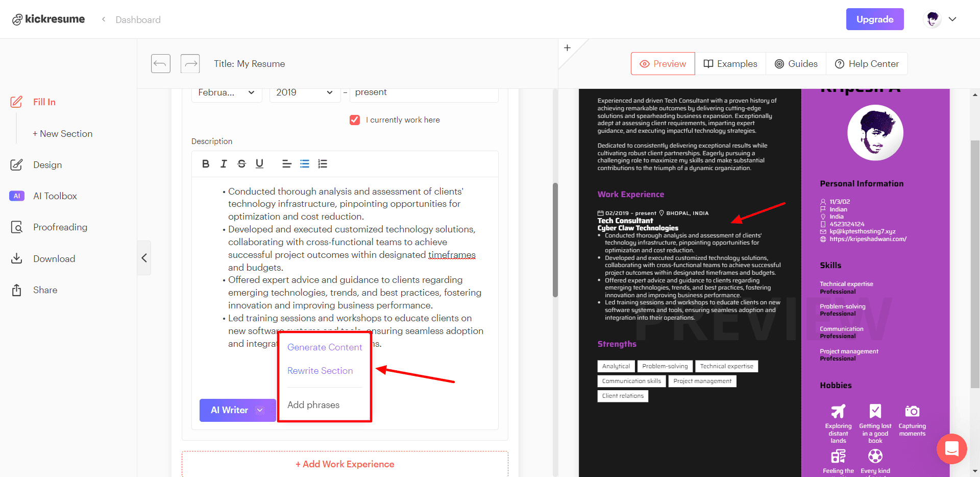Screen dimensions: 980x477
Task: Open the Help Center tab
Action: pos(867,64)
